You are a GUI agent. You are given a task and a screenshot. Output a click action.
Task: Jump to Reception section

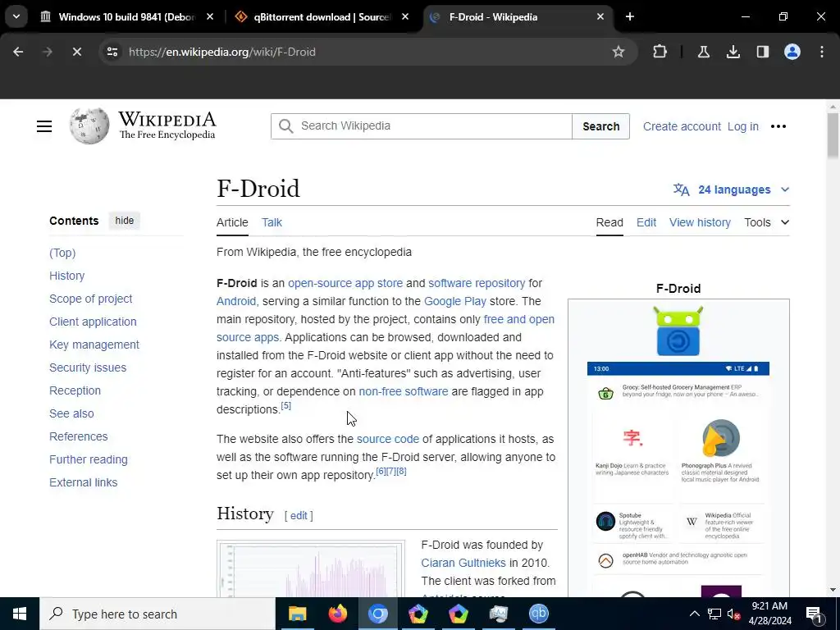coord(75,391)
